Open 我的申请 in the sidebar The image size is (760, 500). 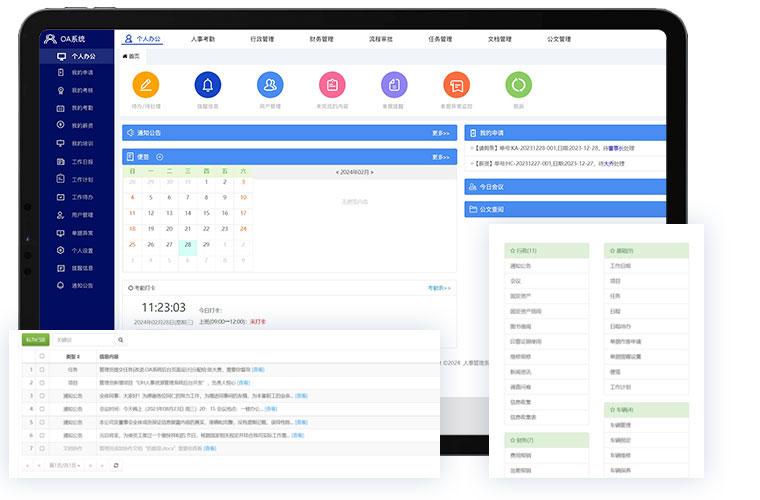coord(77,73)
